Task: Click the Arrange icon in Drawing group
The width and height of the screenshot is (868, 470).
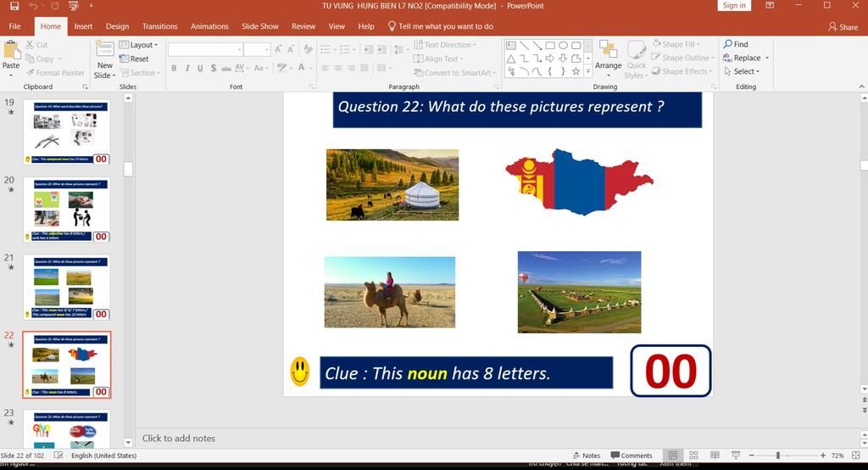Action: [x=608, y=50]
